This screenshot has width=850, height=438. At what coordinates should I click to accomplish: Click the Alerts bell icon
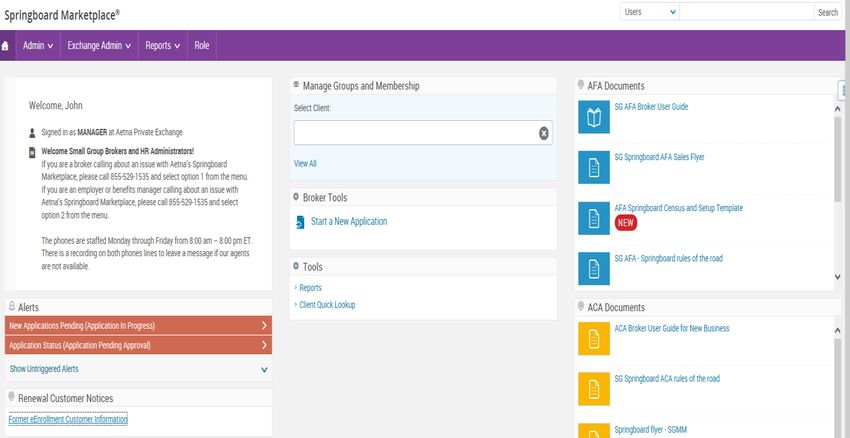point(11,306)
